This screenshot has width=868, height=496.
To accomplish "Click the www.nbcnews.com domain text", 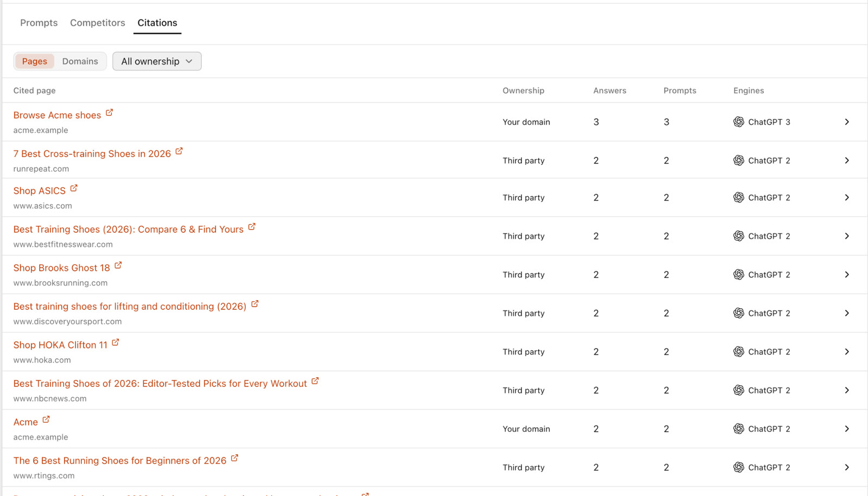I will point(50,398).
